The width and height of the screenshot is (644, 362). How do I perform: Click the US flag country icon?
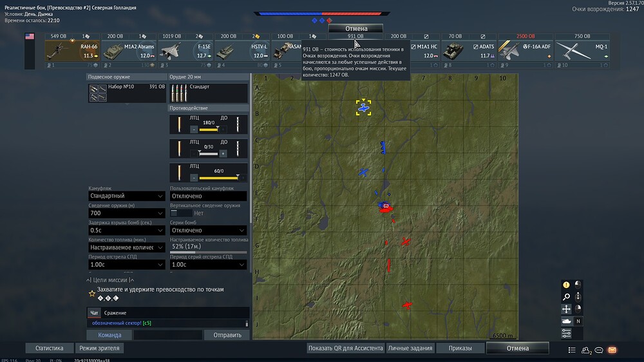(x=30, y=36)
